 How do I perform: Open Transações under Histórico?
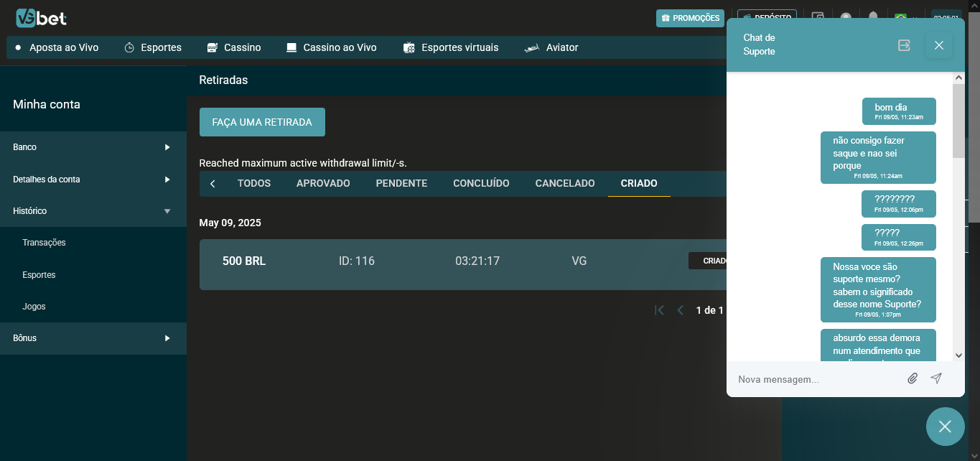(44, 243)
